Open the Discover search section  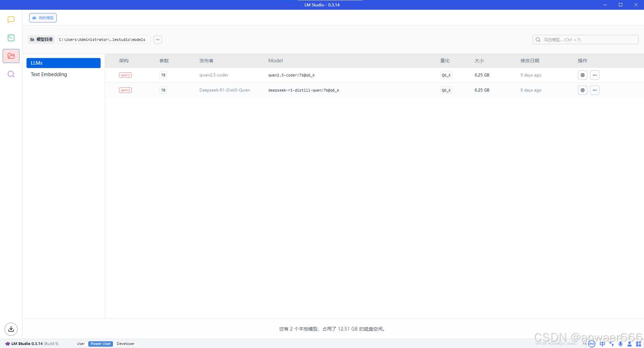click(11, 74)
